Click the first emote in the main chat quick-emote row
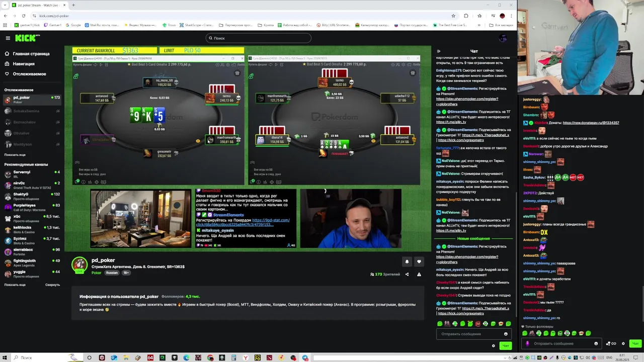Screen dimensions: 644x362 click(440, 324)
